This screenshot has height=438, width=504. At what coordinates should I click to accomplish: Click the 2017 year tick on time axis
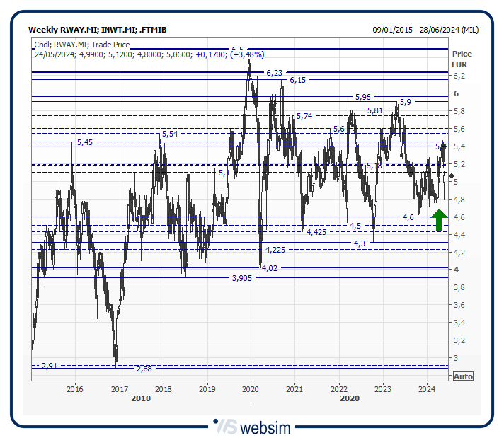(119, 388)
